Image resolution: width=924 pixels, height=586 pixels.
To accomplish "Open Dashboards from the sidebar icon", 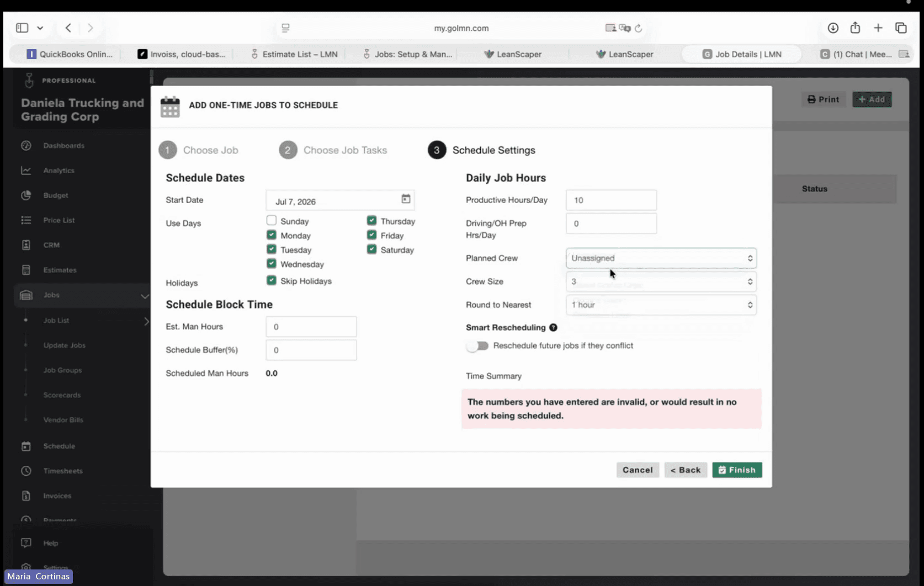I will (26, 146).
